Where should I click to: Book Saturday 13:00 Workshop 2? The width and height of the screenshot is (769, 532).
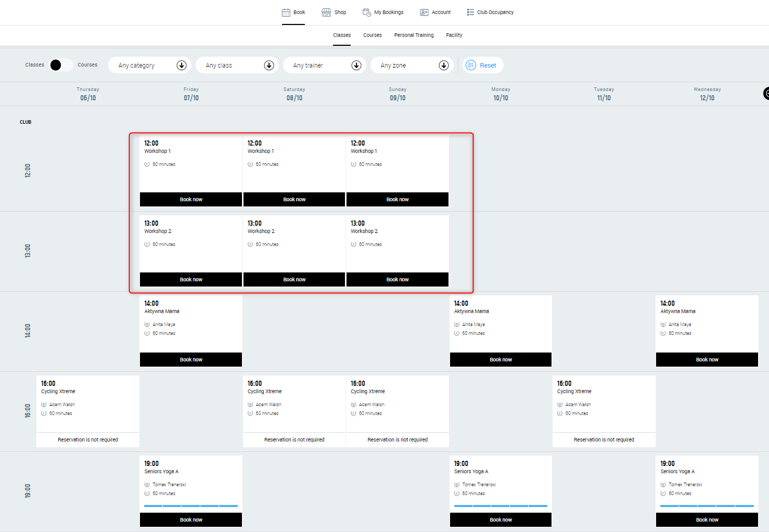point(294,279)
